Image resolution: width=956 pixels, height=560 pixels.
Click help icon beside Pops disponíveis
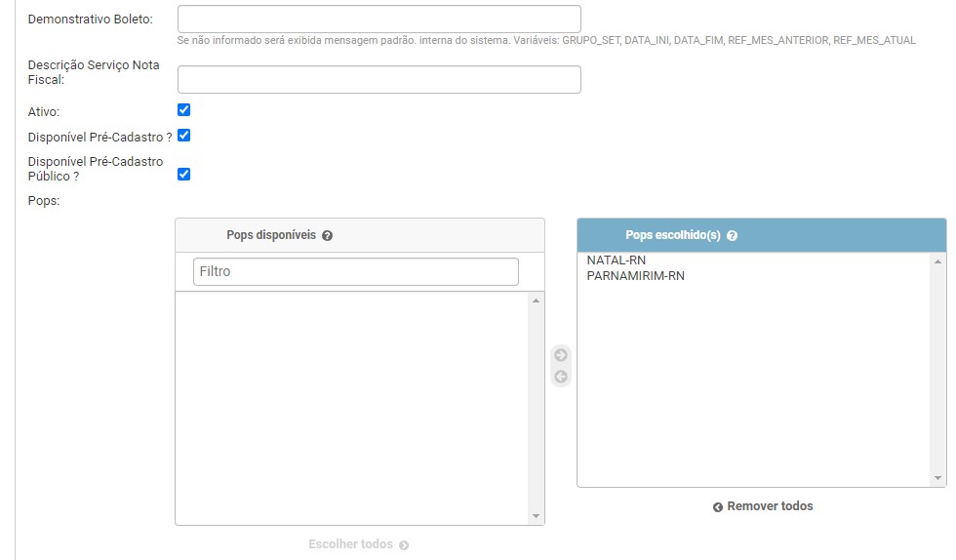[x=328, y=236]
